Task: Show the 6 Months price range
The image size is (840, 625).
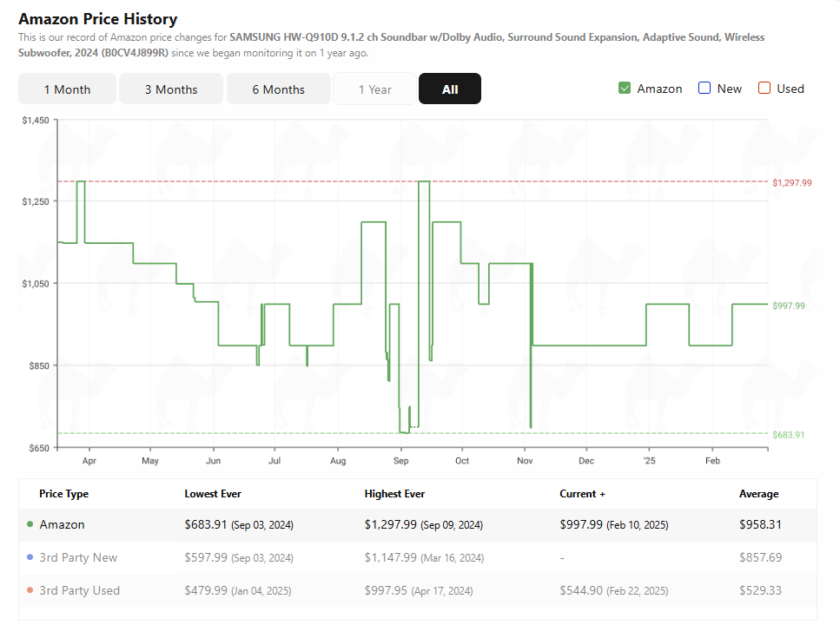Action: 279,89
